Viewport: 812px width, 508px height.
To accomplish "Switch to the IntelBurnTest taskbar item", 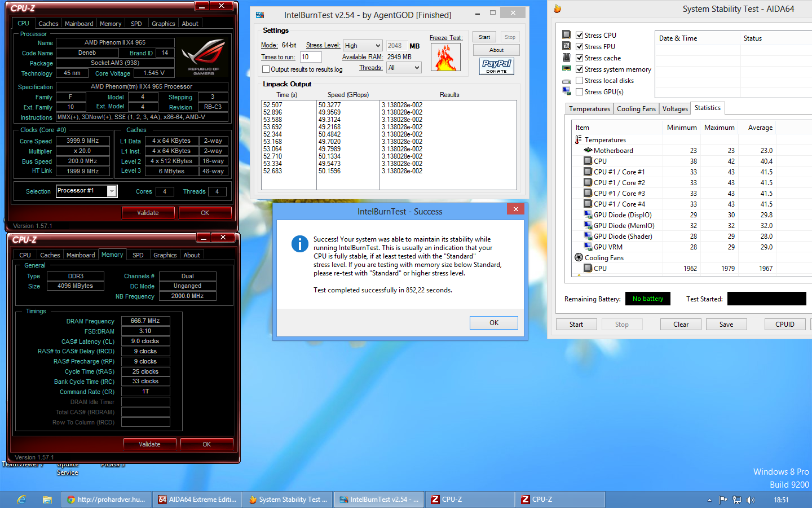I will [379, 500].
